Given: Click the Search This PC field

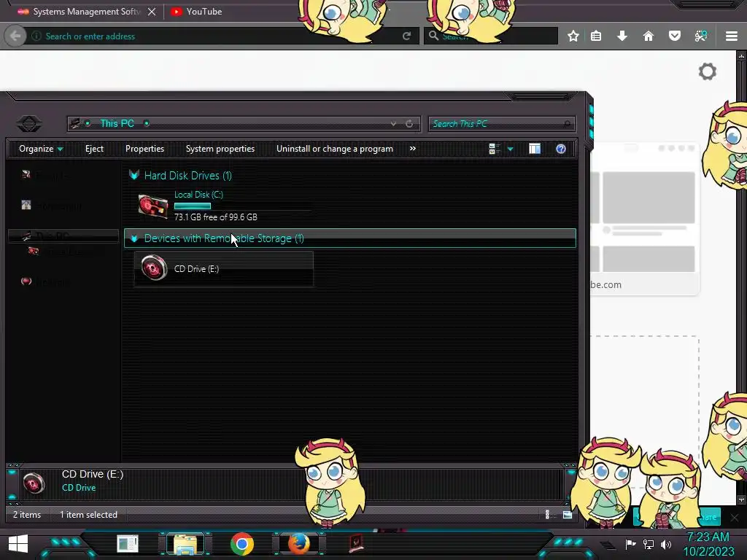Looking at the screenshot, I should 501,124.
